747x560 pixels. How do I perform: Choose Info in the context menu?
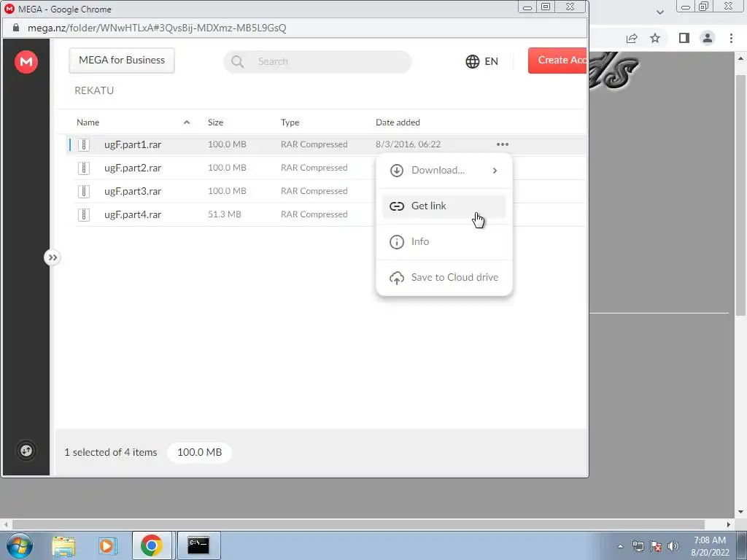click(444, 242)
